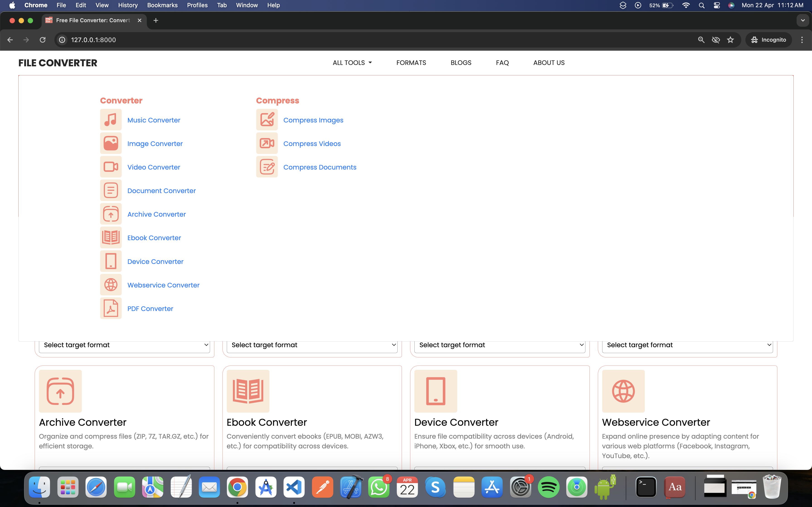Image resolution: width=812 pixels, height=507 pixels.
Task: Collapse the ALL TOOLS dropdown menu
Action: point(352,63)
